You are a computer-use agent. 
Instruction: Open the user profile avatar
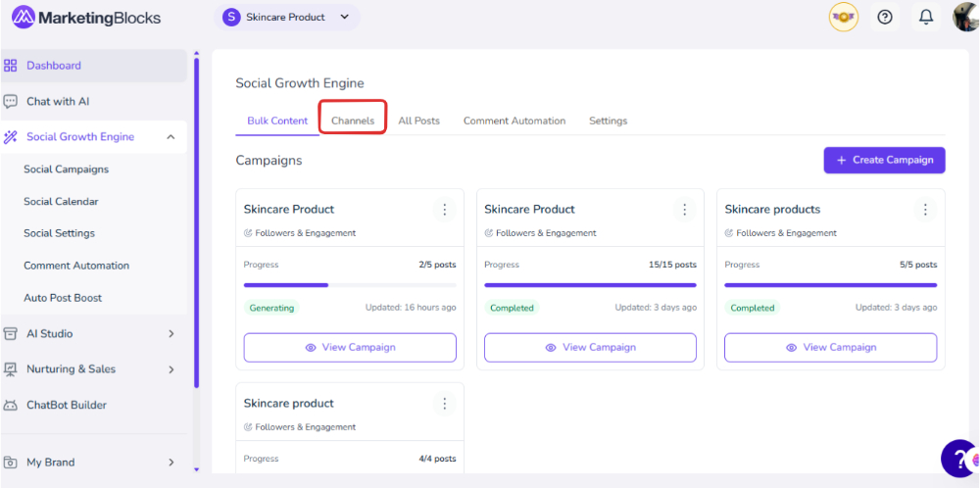pos(965,17)
